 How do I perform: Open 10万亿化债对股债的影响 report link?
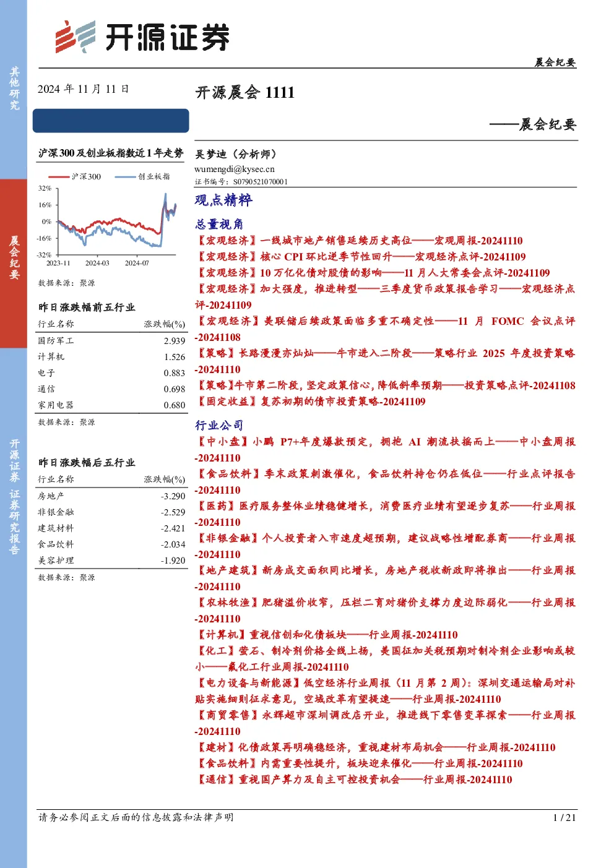point(372,273)
